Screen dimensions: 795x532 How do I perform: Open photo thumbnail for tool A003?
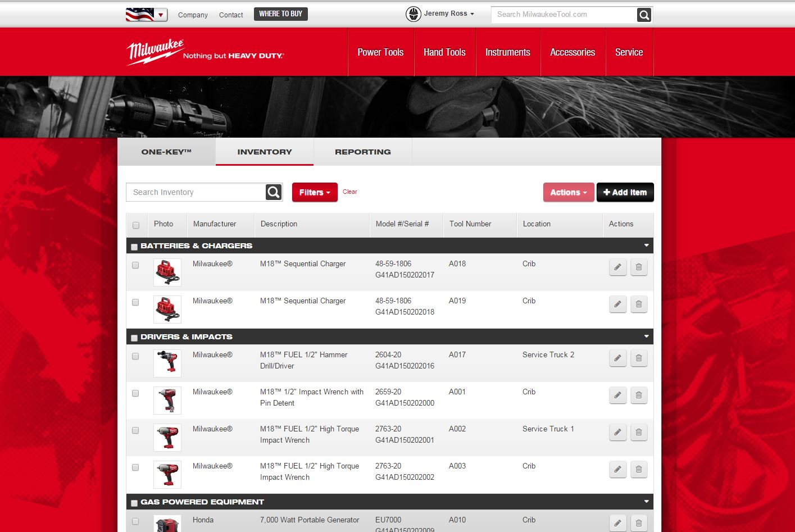[167, 475]
